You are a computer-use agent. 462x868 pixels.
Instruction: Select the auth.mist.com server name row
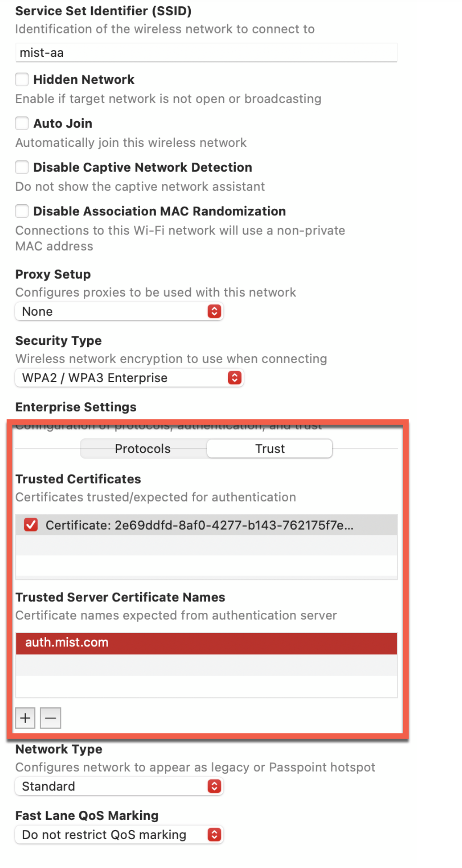click(x=206, y=643)
